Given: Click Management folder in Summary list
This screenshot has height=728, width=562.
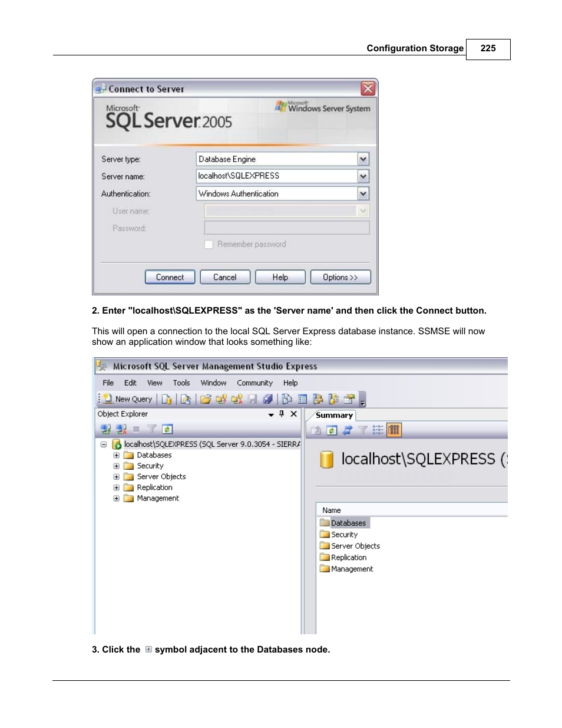Looking at the screenshot, I should coord(346,569).
